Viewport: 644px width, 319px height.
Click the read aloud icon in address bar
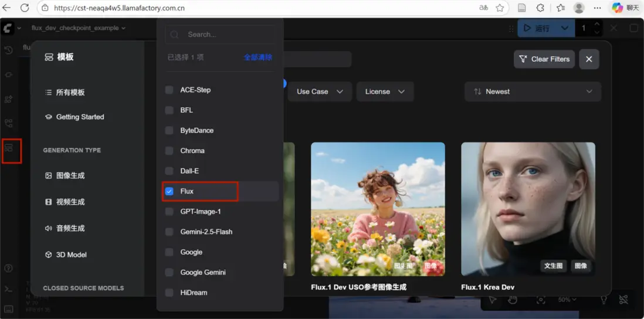pos(483,8)
